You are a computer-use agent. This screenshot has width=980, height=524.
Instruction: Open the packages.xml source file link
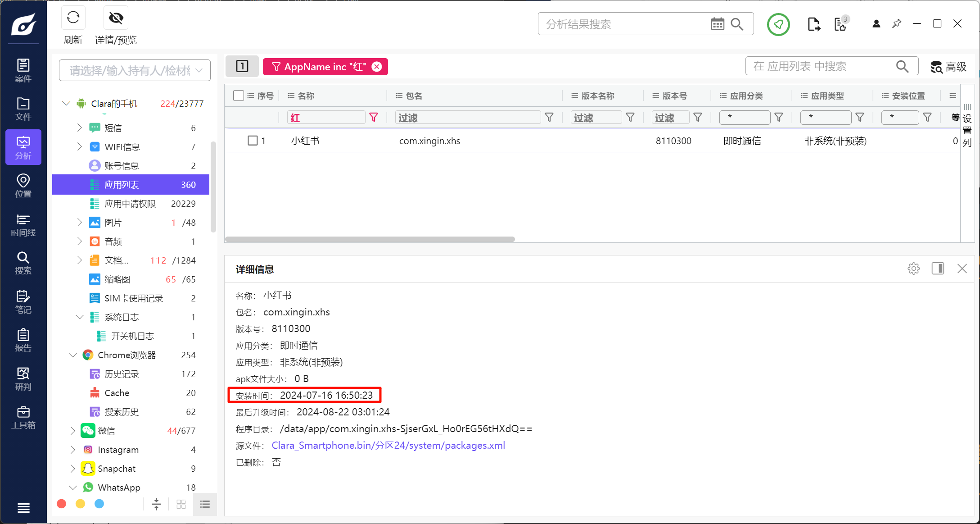pos(388,445)
